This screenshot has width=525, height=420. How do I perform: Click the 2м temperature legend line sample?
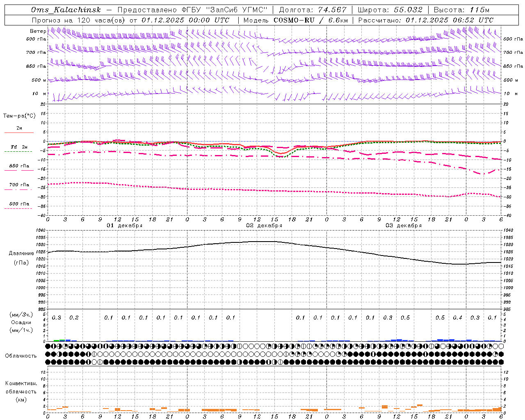point(19,133)
